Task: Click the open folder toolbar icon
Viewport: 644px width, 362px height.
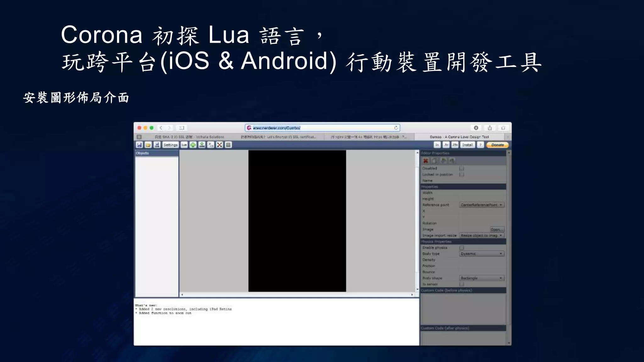Action: pos(148,145)
